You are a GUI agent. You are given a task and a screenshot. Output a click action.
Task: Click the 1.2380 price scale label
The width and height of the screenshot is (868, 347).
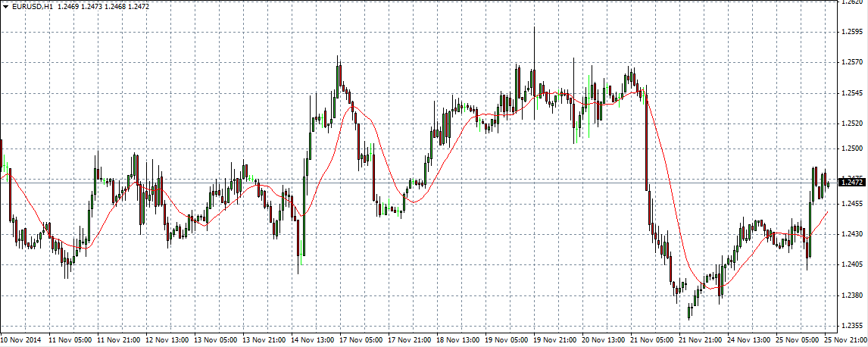pos(852,295)
